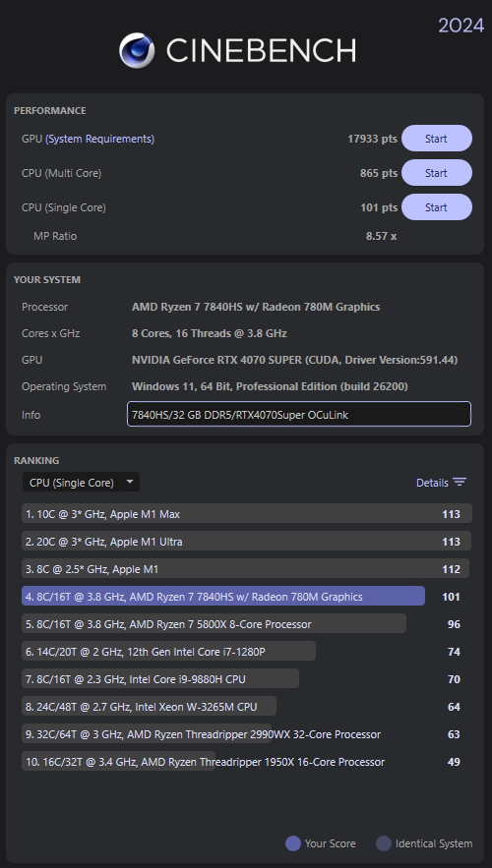The height and width of the screenshot is (868, 492).
Task: Click the GPU label in Performance
Action: (31, 139)
